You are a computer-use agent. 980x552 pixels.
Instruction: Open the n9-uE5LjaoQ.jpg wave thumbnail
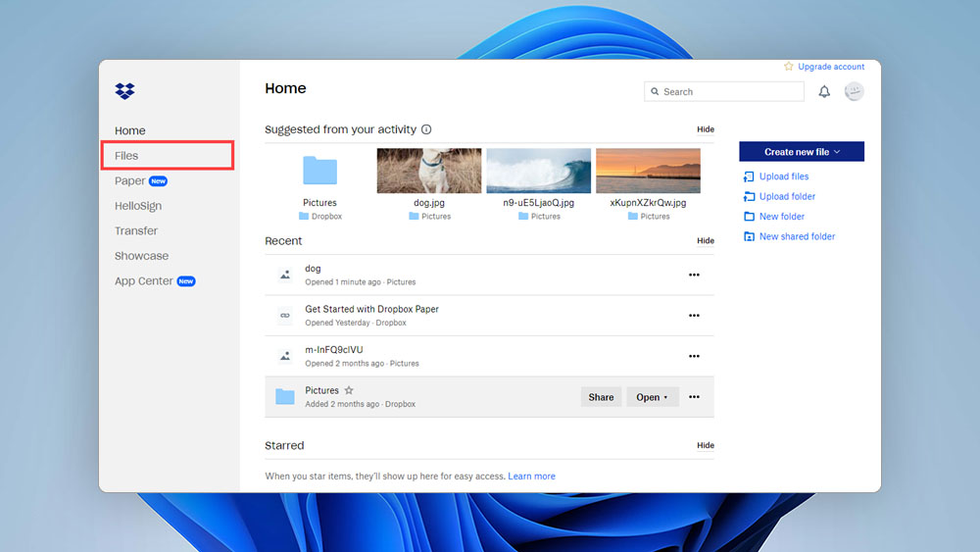[538, 170]
